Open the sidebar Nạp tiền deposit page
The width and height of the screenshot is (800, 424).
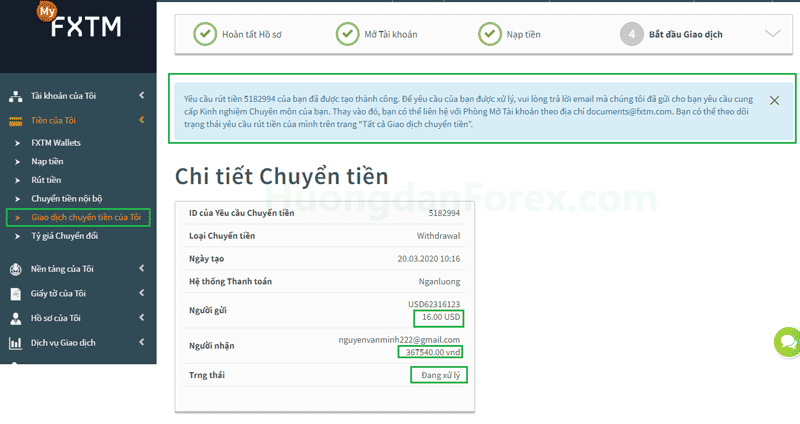(47, 162)
